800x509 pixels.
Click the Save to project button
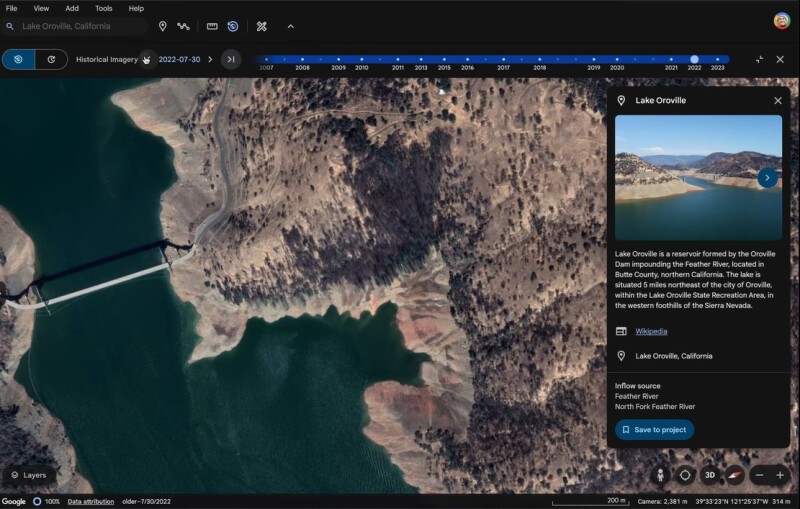click(654, 429)
